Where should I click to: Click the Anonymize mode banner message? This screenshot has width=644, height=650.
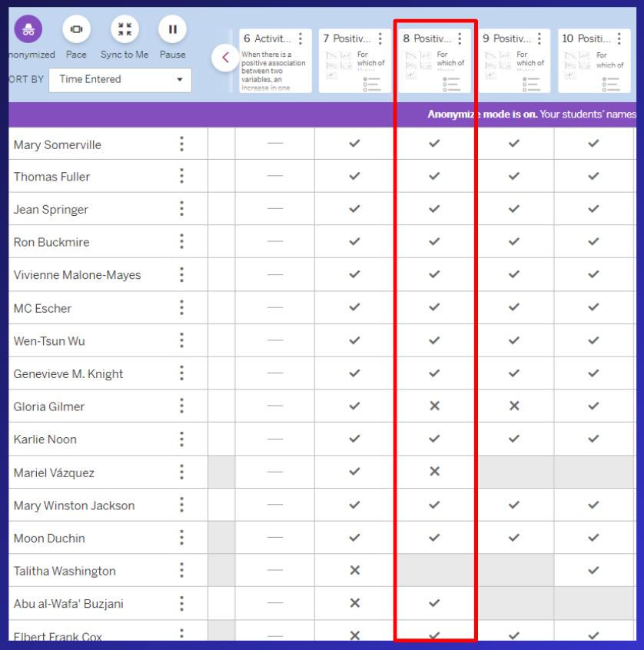530,114
